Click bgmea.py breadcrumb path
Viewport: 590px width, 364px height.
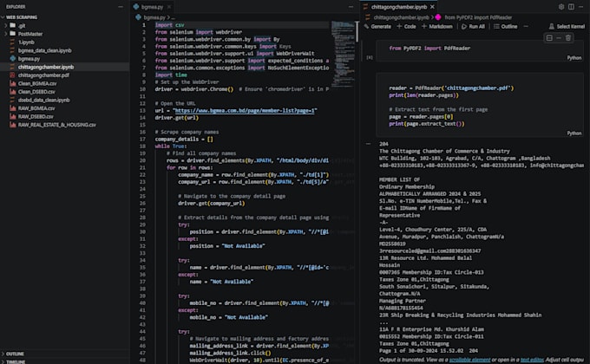click(x=154, y=17)
